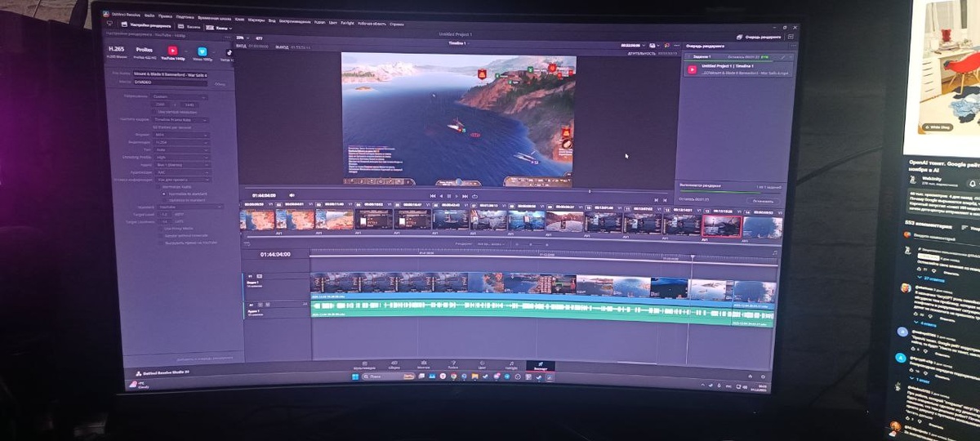Open the Resolution dropdown set to Custom
Screen dimensions: 980x441
(x=180, y=96)
